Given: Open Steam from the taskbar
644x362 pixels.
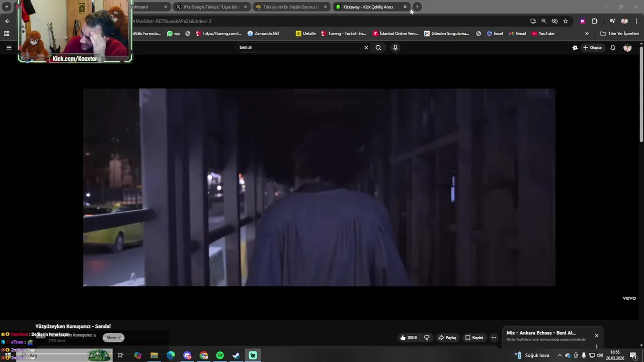Looking at the screenshot, I should coord(236,355).
